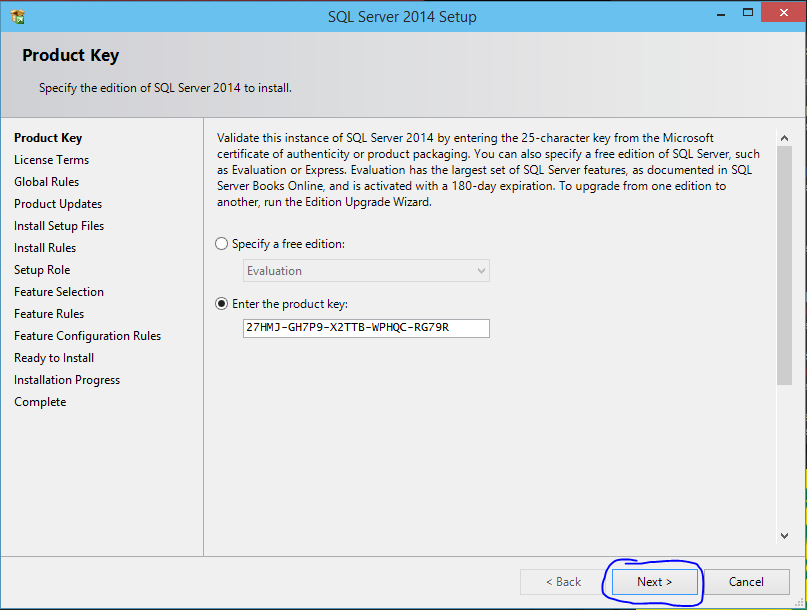Click the scroll up arrow in the content pane
Viewport: 807px width, 610px height.
tap(784, 138)
